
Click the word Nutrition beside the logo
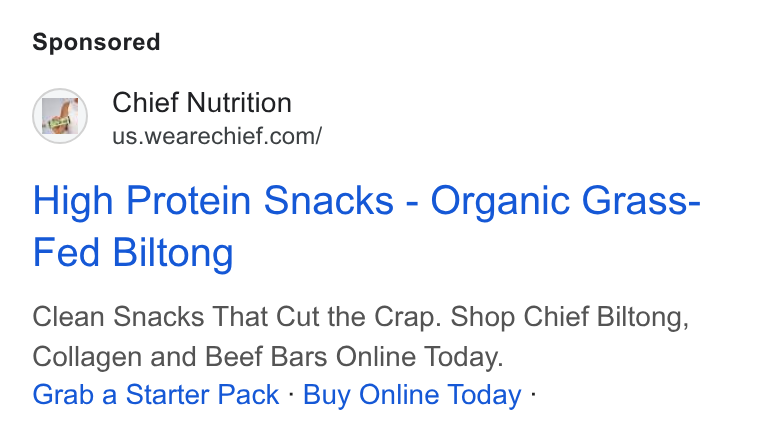click(x=239, y=103)
